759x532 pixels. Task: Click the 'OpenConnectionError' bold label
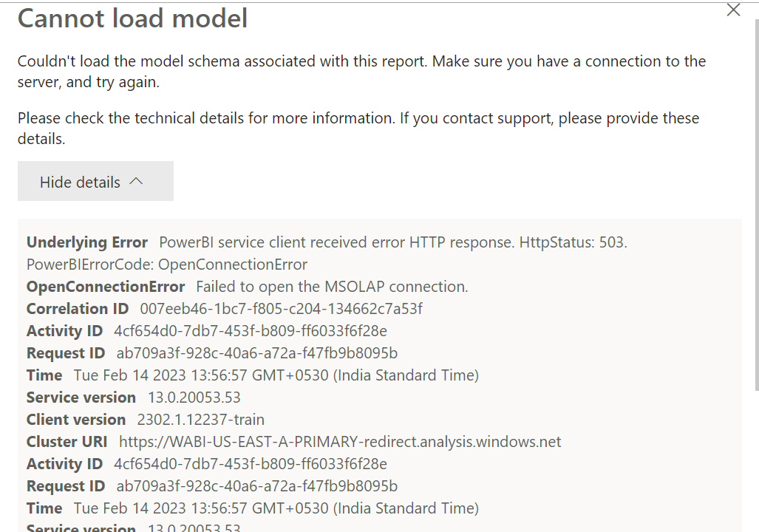click(x=106, y=287)
